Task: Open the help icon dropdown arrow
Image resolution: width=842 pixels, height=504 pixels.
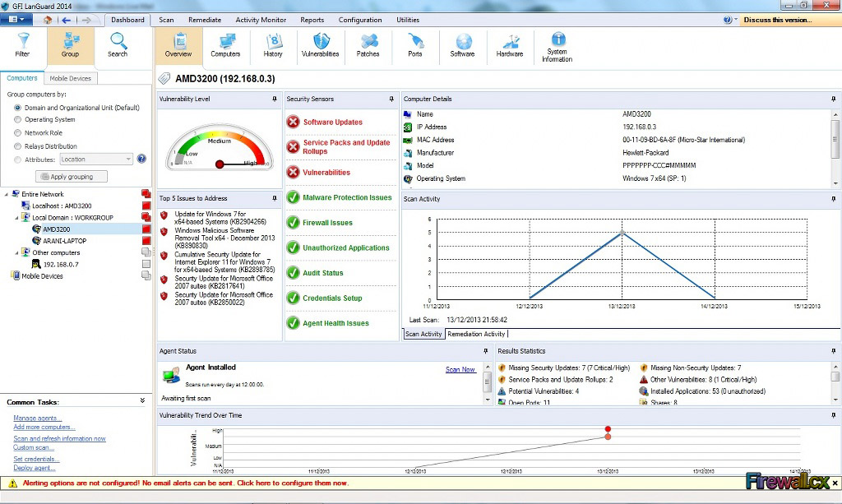Action: (x=735, y=20)
